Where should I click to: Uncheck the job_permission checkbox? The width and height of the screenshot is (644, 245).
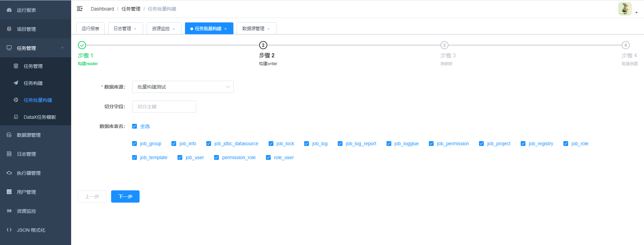click(x=431, y=144)
